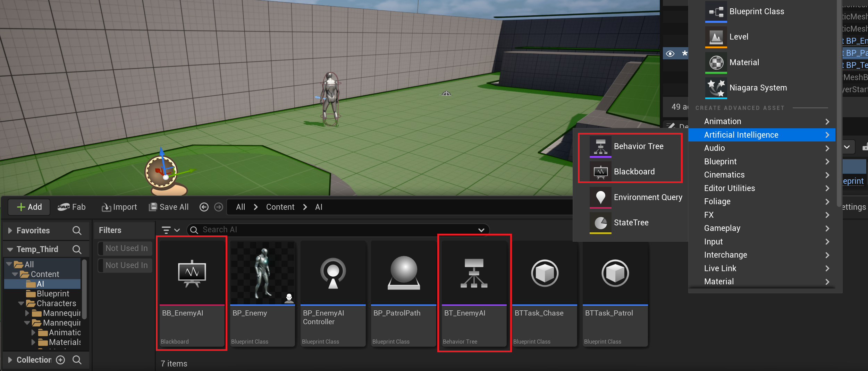Image resolution: width=868 pixels, height=371 pixels.
Task: Collapse the Content folder tree node
Action: (x=15, y=274)
